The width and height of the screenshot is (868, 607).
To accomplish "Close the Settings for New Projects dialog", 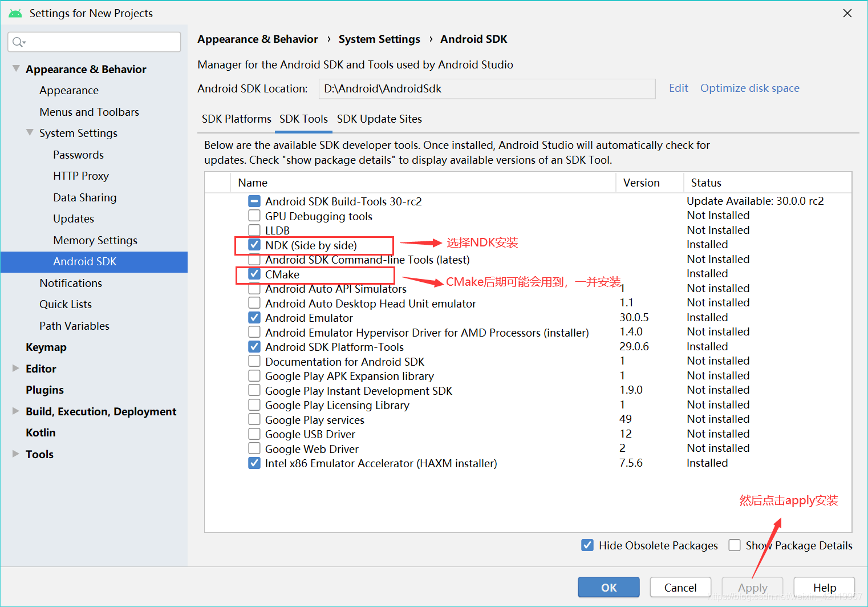I will [847, 13].
